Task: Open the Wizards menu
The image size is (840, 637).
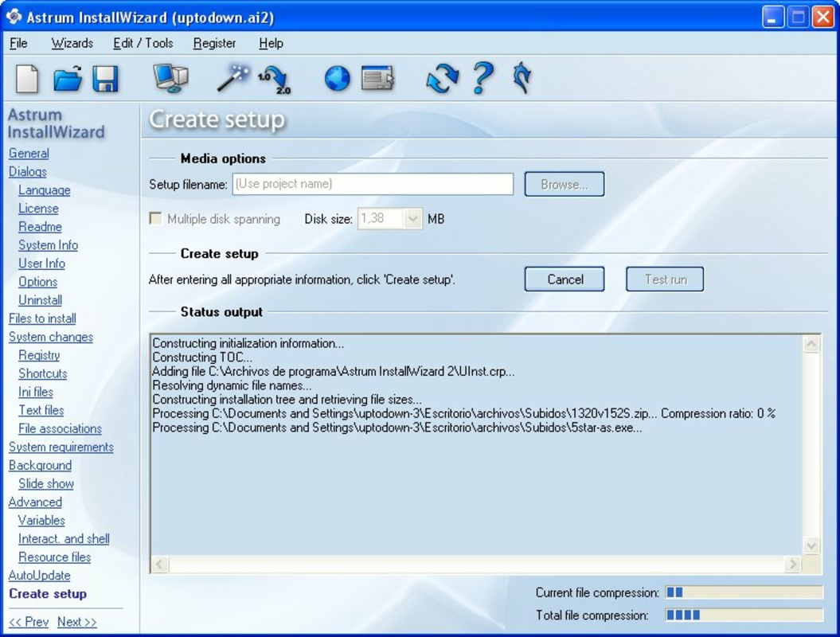Action: [72, 43]
